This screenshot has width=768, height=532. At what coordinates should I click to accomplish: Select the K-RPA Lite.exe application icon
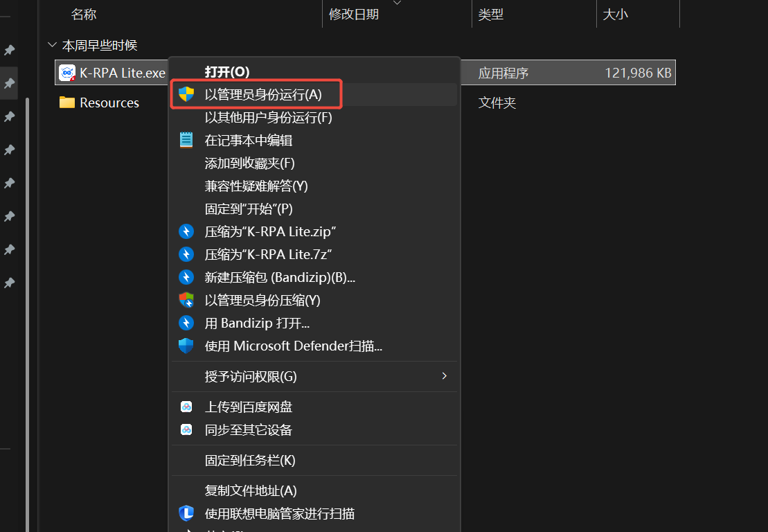[67, 73]
